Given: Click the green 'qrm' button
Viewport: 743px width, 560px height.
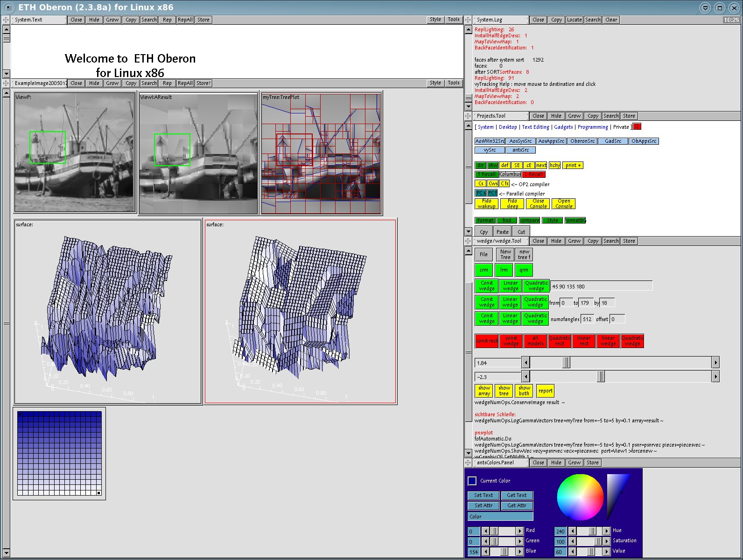Looking at the screenshot, I should [524, 270].
